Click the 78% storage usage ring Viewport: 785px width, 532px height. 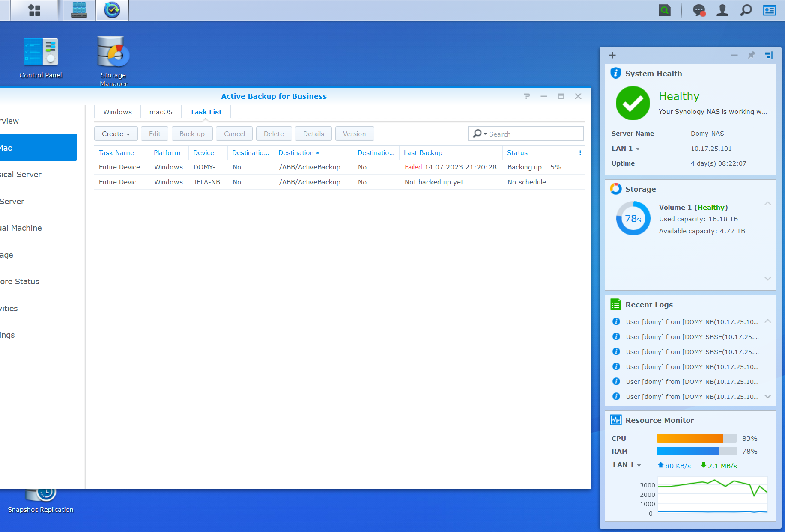(x=633, y=218)
